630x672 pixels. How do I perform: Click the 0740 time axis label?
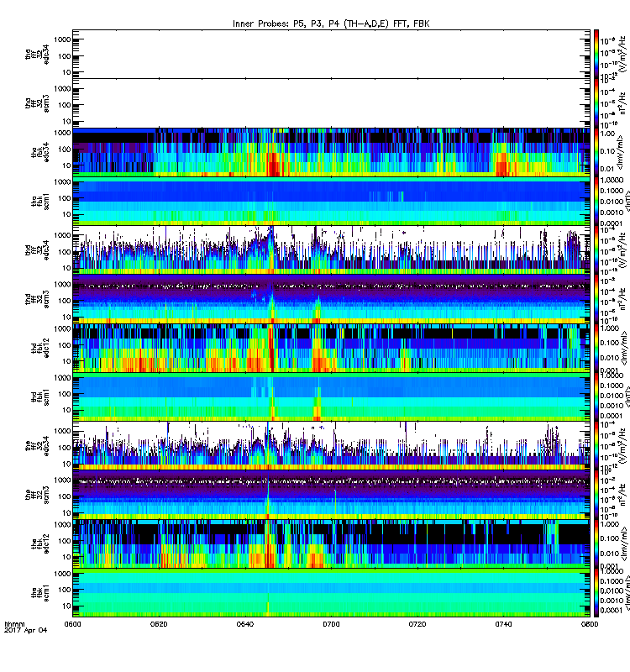pos(503,624)
